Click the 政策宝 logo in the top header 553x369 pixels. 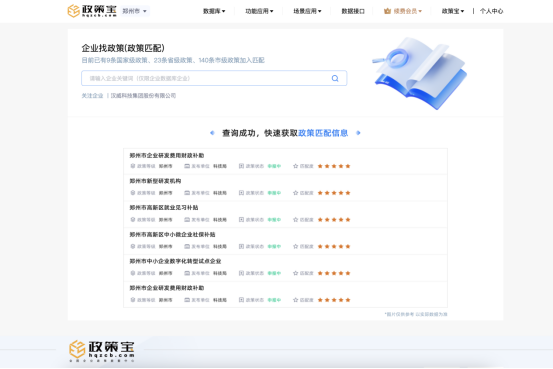[x=92, y=11]
